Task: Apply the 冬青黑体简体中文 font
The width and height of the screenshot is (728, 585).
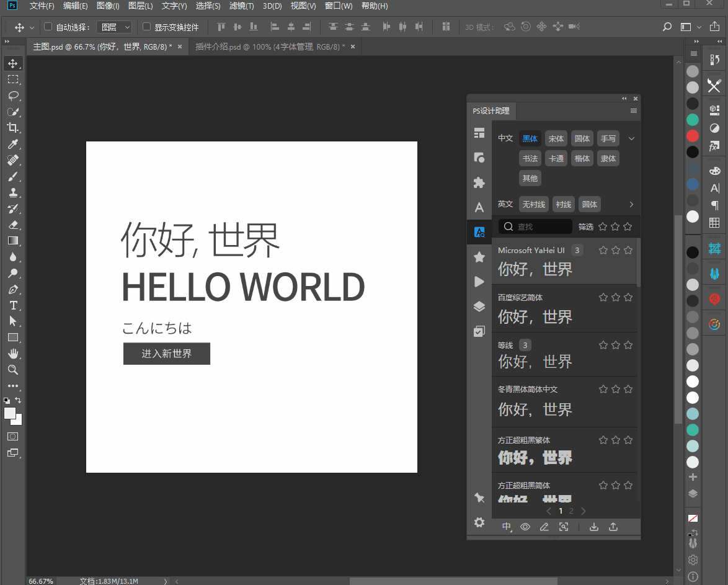Action: point(564,401)
